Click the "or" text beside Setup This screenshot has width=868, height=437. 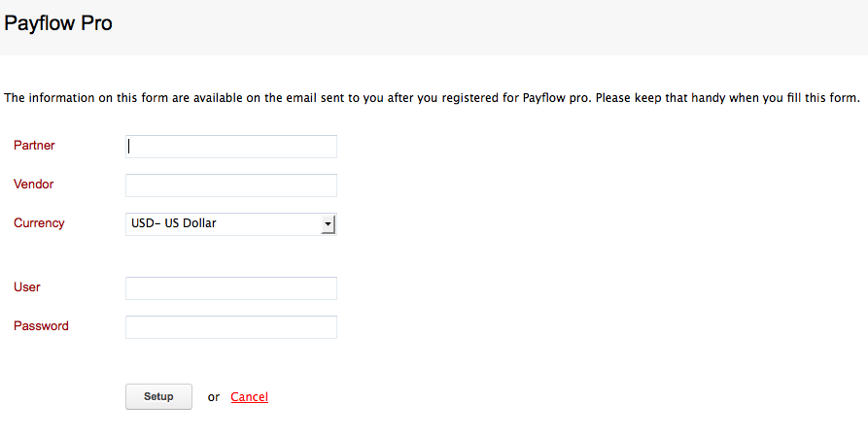coord(214,397)
